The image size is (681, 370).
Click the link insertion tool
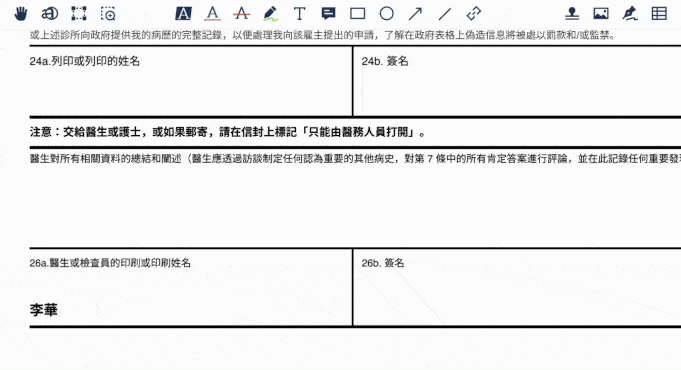pyautogui.click(x=473, y=14)
